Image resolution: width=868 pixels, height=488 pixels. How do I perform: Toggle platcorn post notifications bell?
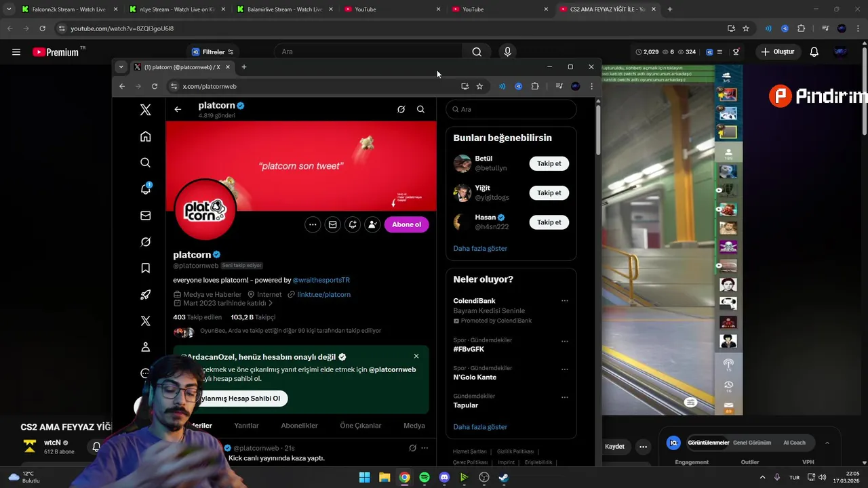(353, 224)
